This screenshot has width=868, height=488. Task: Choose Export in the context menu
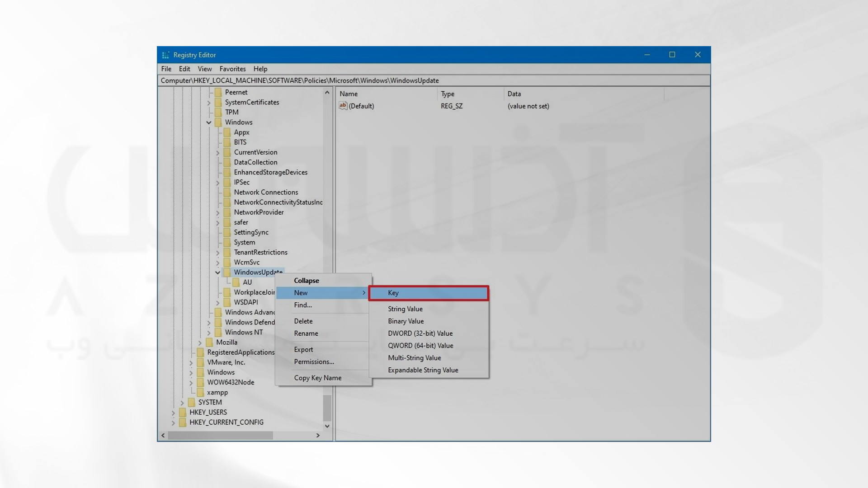click(x=323, y=350)
